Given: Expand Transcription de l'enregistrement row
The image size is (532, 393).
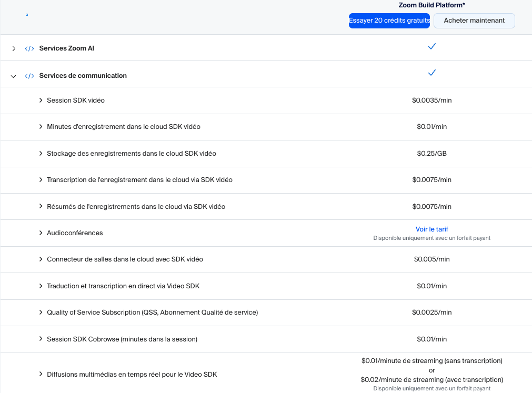Looking at the screenshot, I should click(41, 180).
